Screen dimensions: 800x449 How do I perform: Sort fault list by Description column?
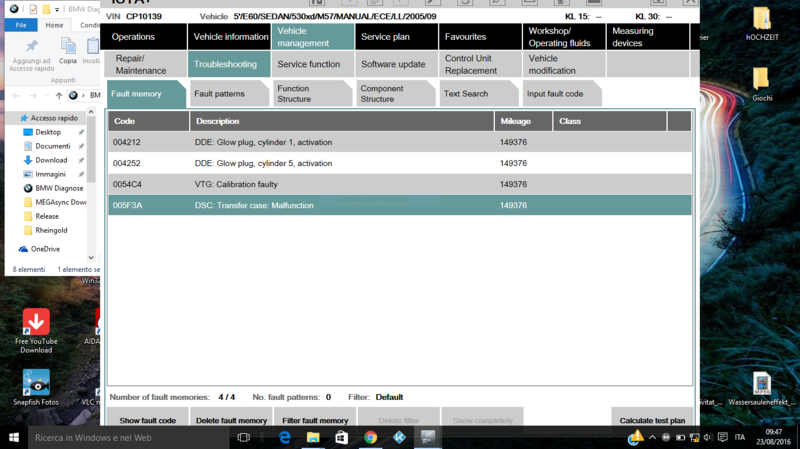click(x=342, y=121)
